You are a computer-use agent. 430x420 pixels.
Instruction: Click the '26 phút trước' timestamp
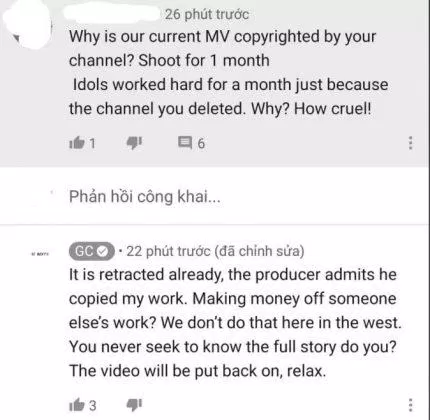(x=207, y=14)
